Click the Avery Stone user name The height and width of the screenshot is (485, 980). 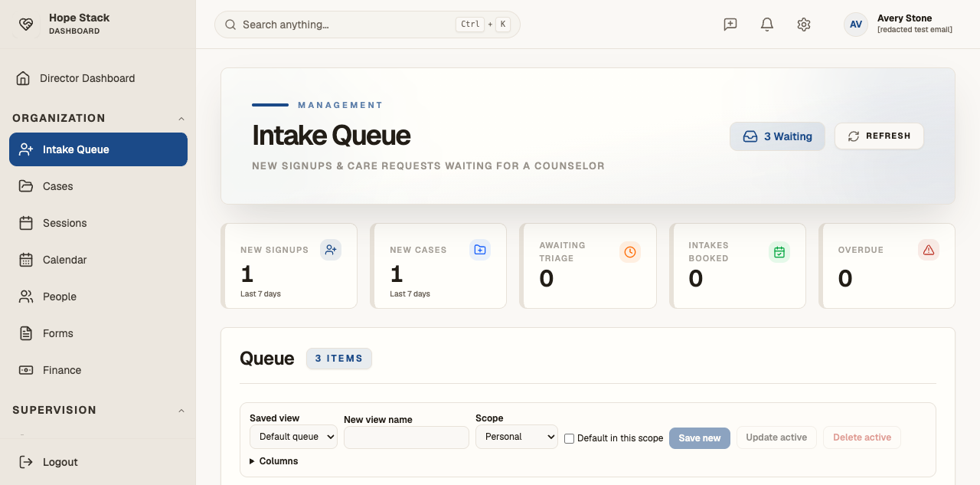[x=904, y=18]
